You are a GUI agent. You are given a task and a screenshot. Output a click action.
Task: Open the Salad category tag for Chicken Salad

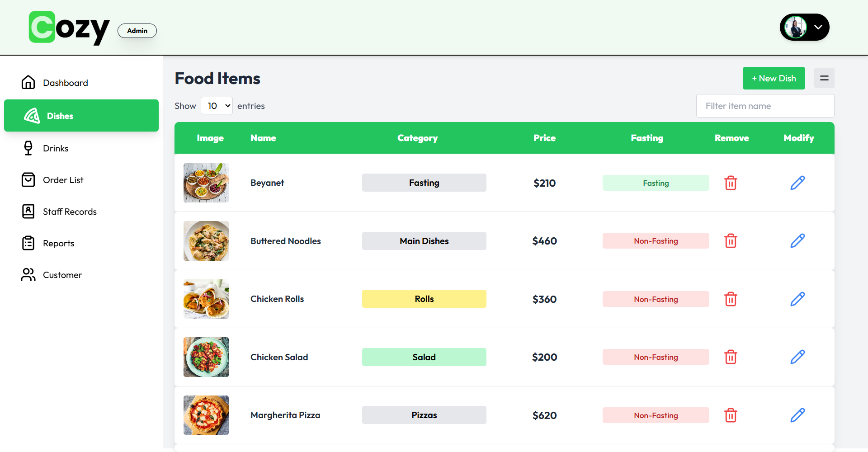pyautogui.click(x=424, y=357)
